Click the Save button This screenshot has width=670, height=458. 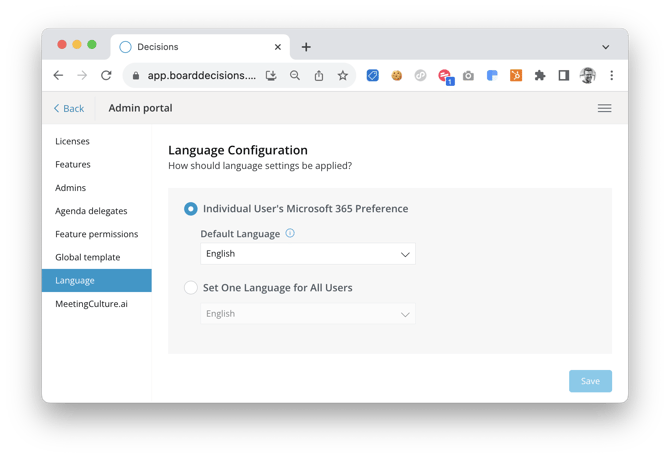(590, 381)
